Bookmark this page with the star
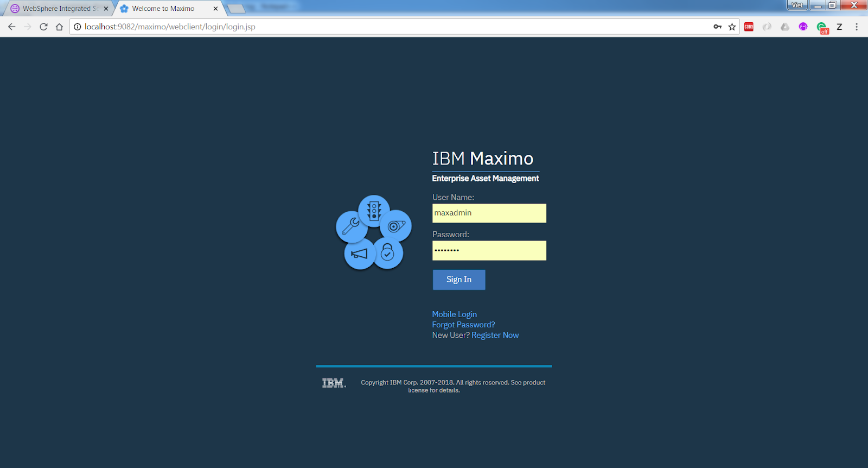 [x=732, y=27]
